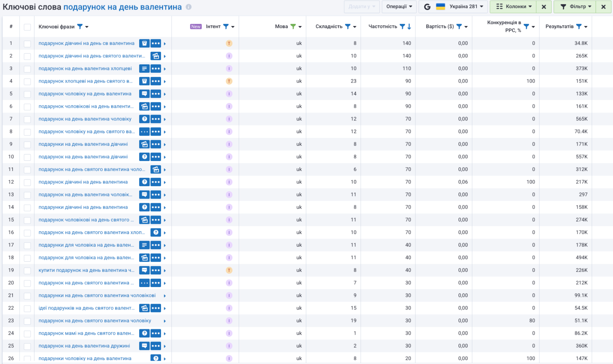The width and height of the screenshot is (613, 364).
Task: Click the 80 PPC competition value in row 23
Action: coord(532,321)
